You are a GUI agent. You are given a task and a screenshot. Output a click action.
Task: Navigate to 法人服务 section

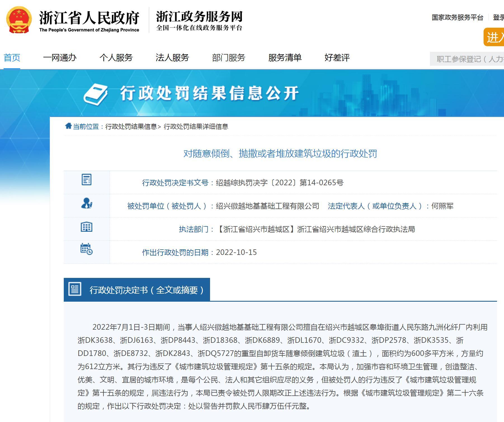[172, 58]
